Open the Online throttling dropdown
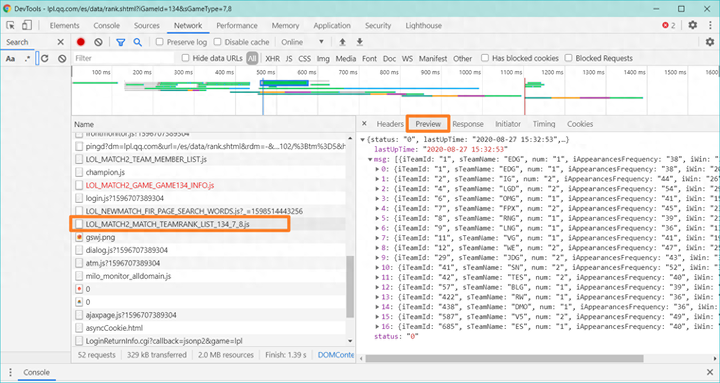 303,42
